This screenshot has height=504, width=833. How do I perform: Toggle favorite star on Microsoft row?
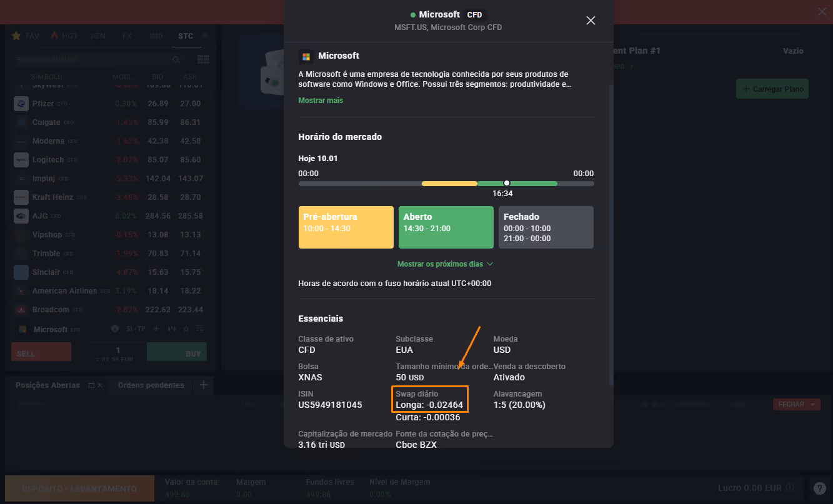coord(186,329)
